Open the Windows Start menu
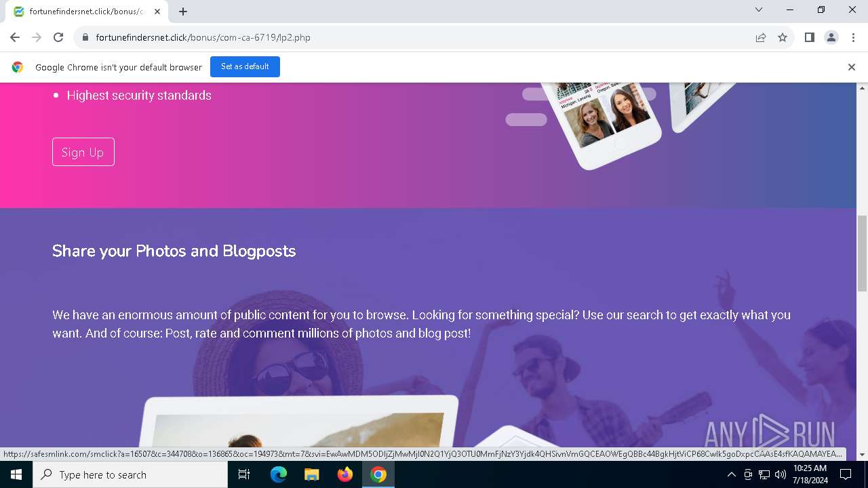 [x=16, y=474]
